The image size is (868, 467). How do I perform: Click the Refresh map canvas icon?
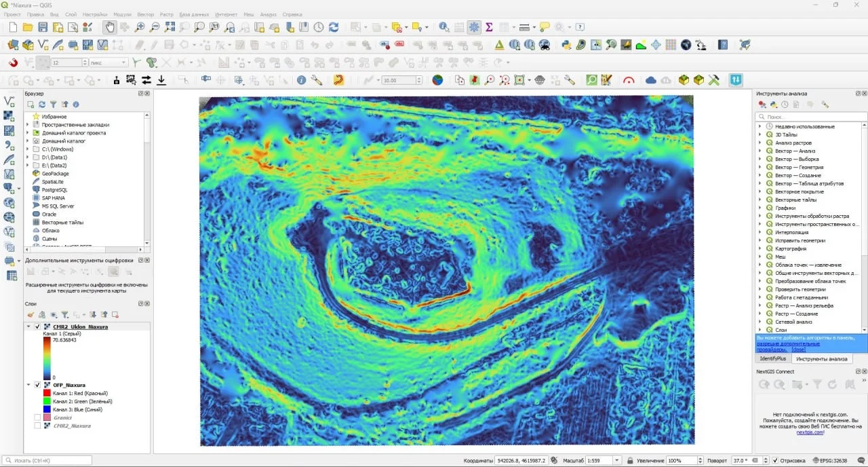pos(332,27)
